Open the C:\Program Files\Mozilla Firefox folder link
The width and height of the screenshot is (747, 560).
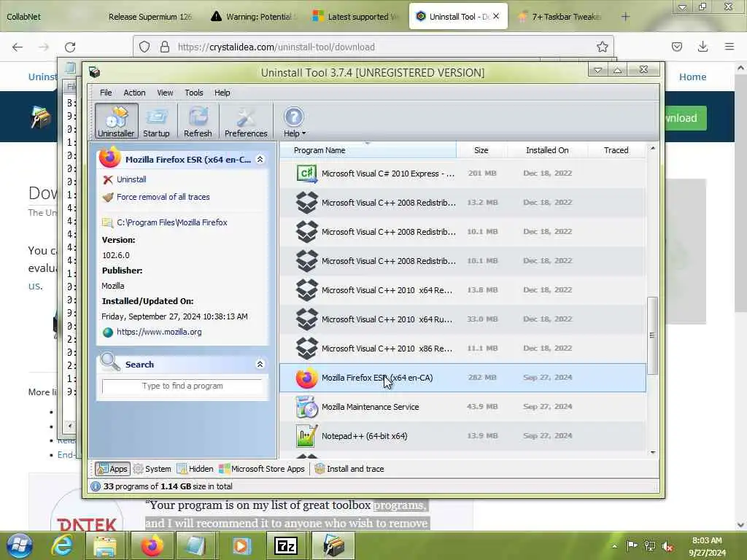coord(171,222)
